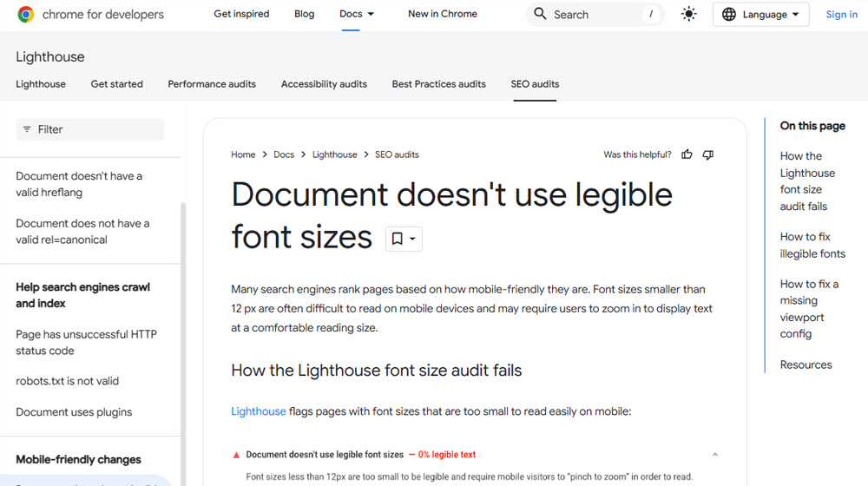Click the red warning triangle audit icon

[x=236, y=455]
